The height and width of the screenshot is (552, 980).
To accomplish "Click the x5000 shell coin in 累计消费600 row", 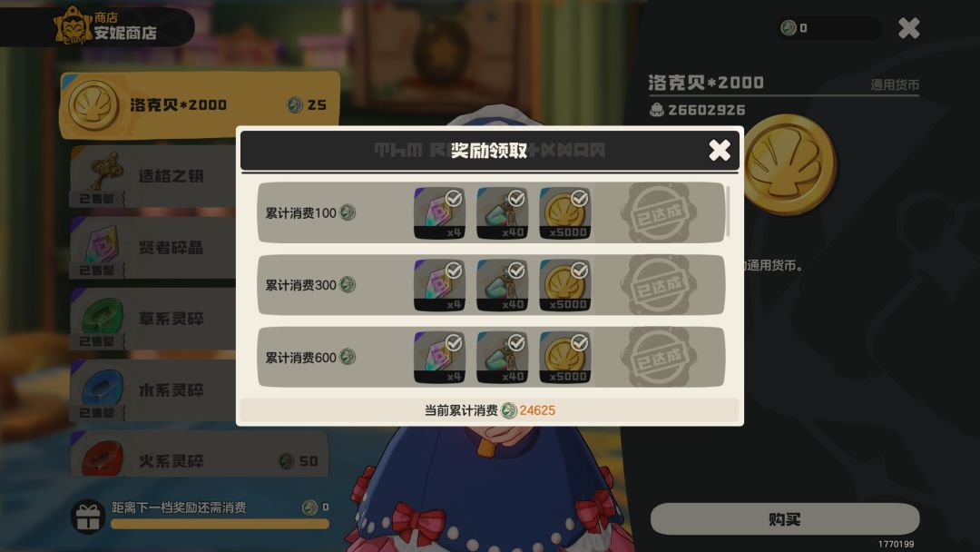I will click(565, 357).
